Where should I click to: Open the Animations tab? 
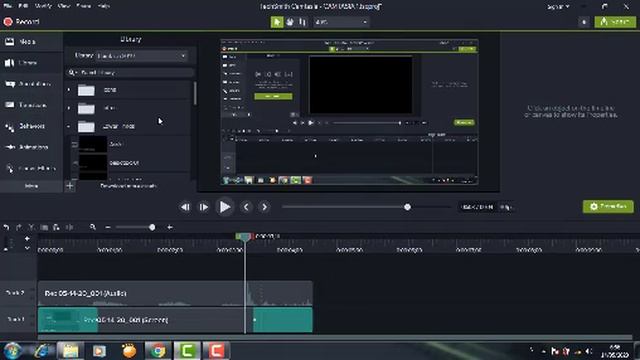pos(31,147)
